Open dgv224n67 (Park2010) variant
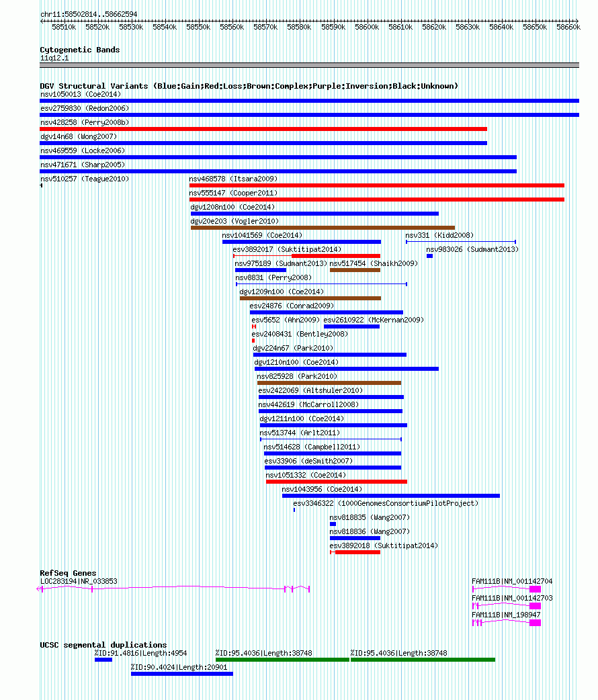 tap(330, 355)
